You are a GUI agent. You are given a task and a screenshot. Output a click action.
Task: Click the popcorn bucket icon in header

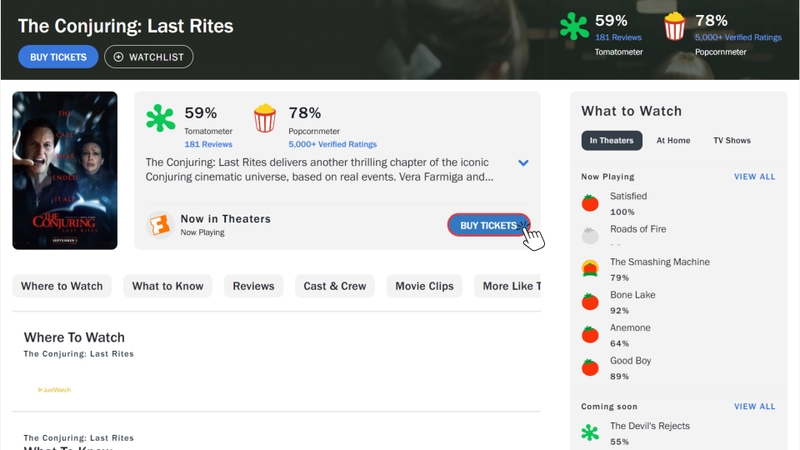point(675,26)
